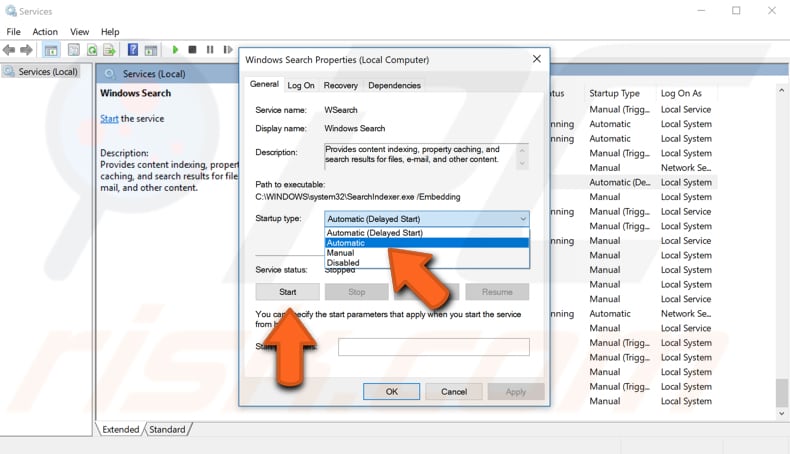Screen dimensions: 790x454
Task: Open the Help menu
Action: pyautogui.click(x=110, y=32)
